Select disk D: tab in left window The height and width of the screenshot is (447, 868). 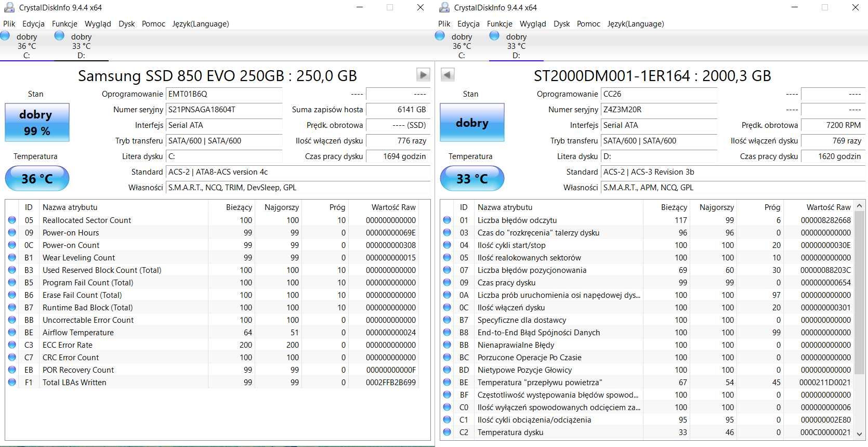click(81, 46)
